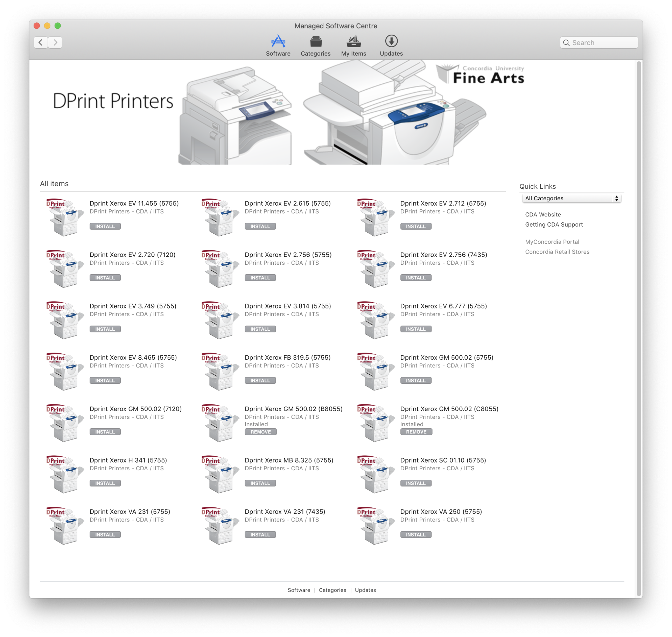Click the printer icon for Dprint Xerox EV 2.712 (5755)
The height and width of the screenshot is (637, 672).
click(376, 217)
